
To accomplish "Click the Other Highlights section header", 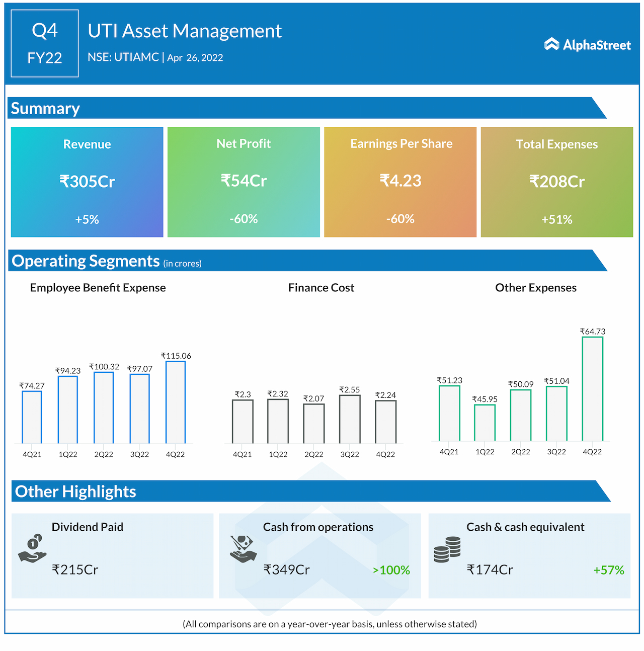I will pyautogui.click(x=75, y=491).
